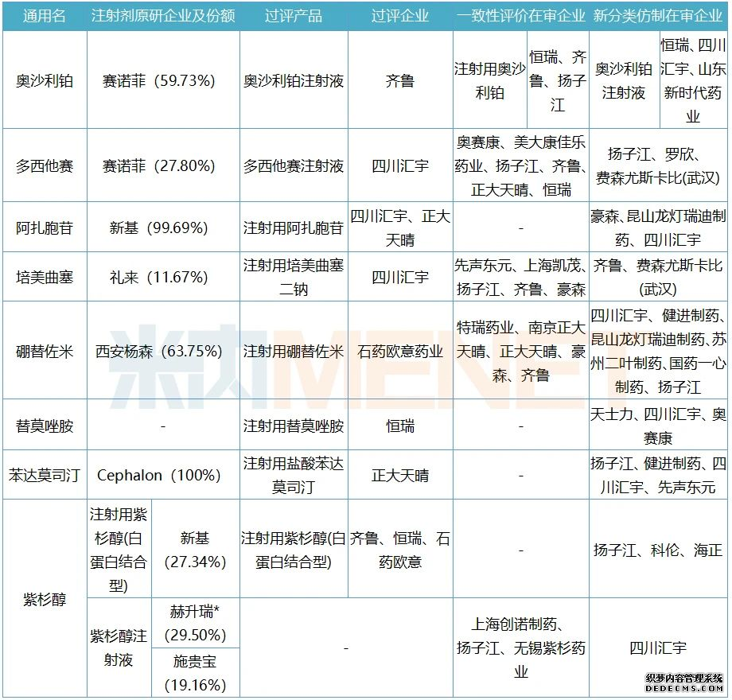Select the 替莫唑胺 generic name cell

[x=45, y=425]
